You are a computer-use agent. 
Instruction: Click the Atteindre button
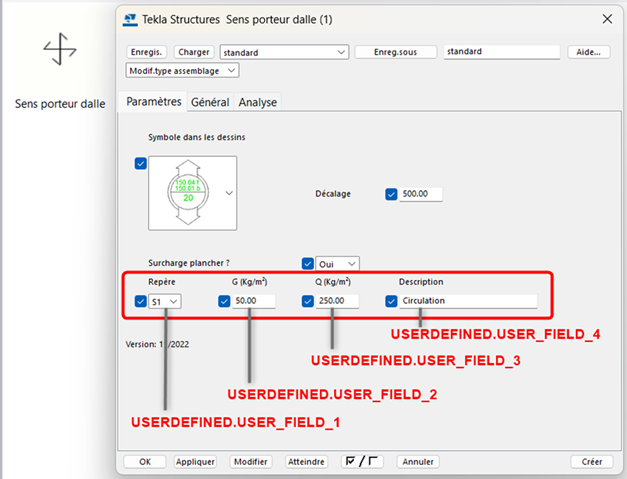[x=306, y=461]
